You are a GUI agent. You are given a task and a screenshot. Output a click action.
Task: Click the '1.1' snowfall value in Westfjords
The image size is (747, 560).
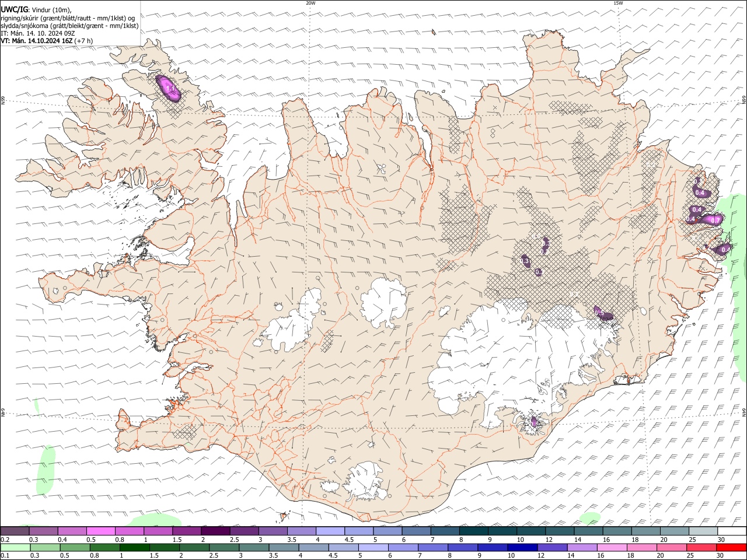pyautogui.click(x=170, y=88)
